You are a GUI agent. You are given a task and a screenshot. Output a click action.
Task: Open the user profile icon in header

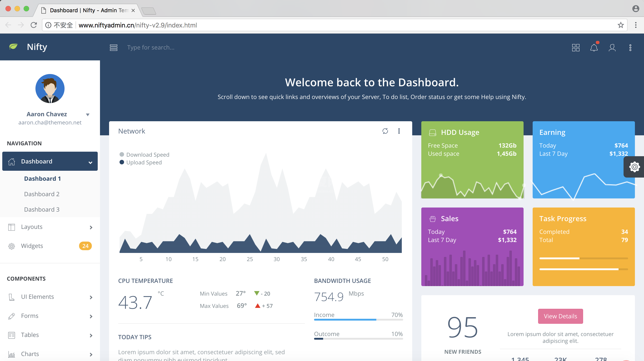(612, 47)
